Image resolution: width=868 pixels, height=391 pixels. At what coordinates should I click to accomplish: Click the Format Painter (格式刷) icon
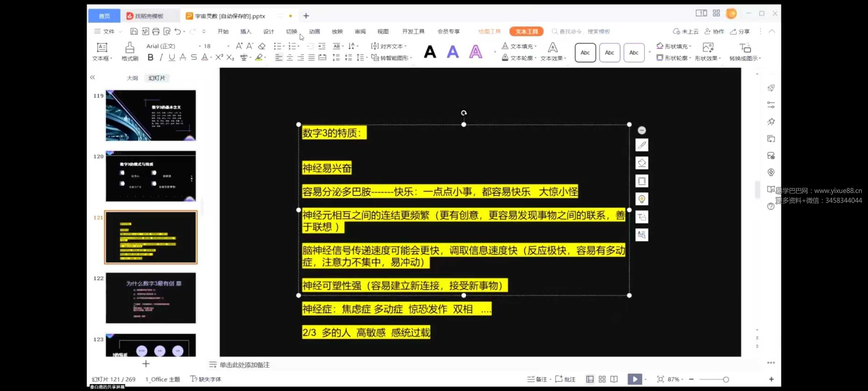click(129, 51)
